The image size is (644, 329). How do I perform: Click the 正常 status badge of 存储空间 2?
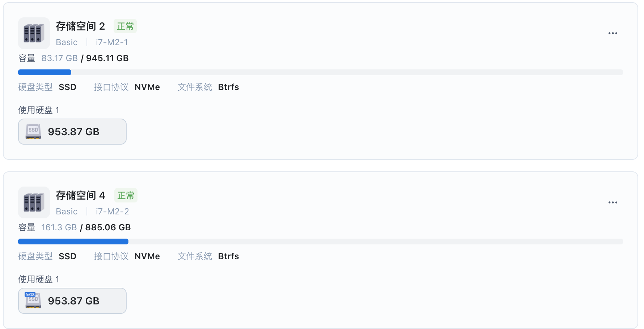click(125, 26)
